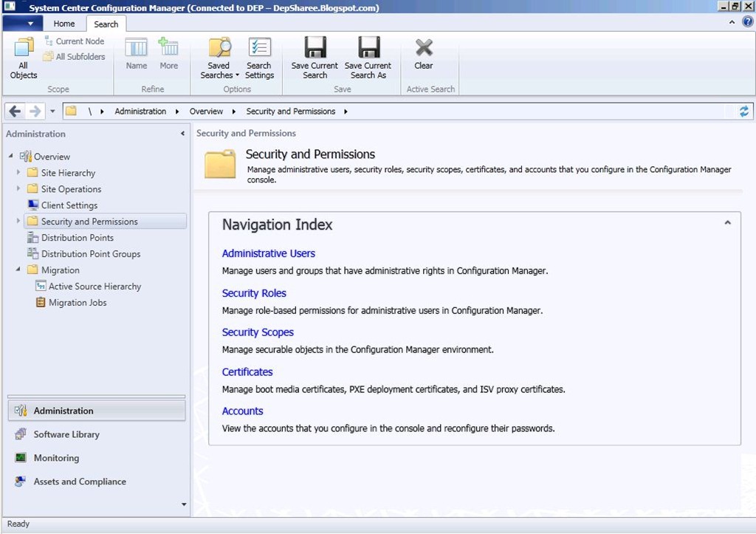Select Security and Permissions tree item
This screenshot has width=756, height=534.
(x=105, y=222)
